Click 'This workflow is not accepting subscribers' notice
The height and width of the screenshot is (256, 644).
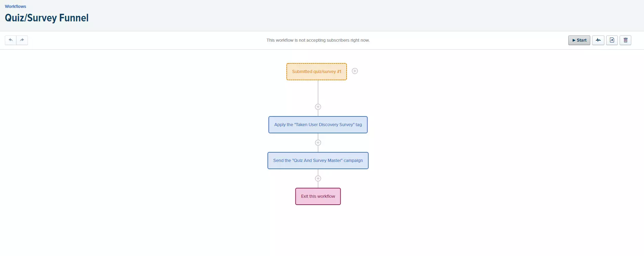[318, 40]
